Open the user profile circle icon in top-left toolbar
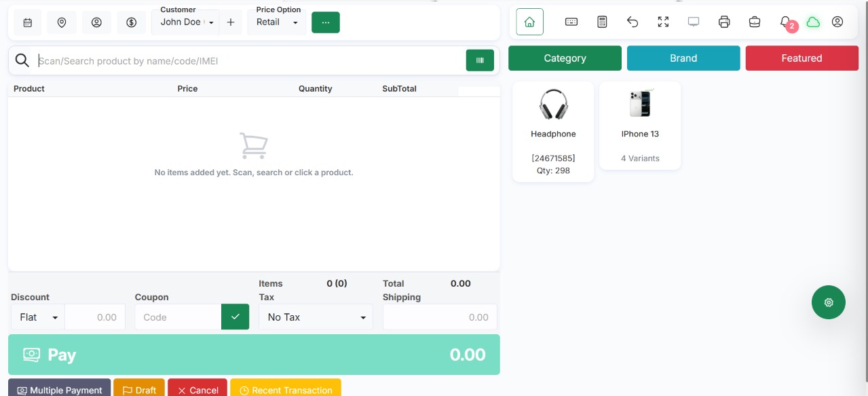Viewport: 868px width, 396px height. pos(96,22)
